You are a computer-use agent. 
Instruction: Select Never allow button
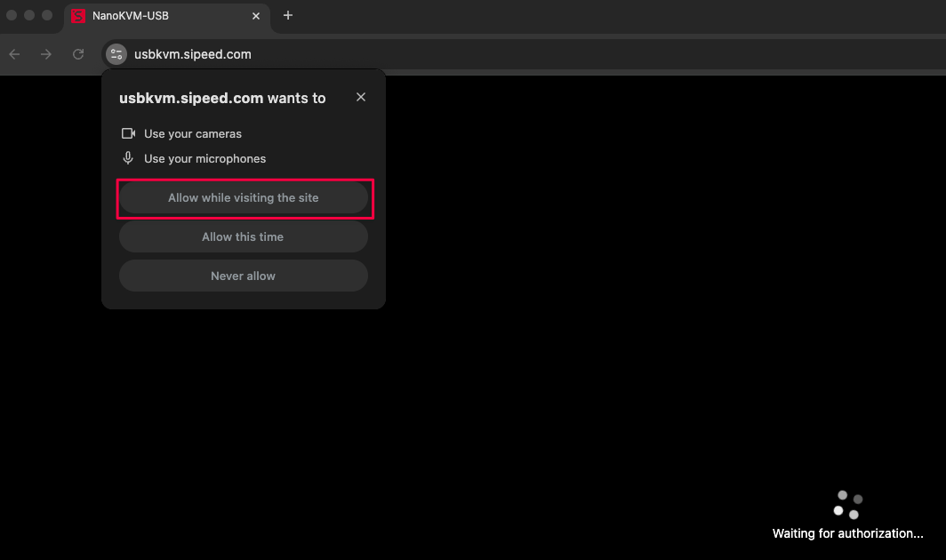click(x=243, y=276)
